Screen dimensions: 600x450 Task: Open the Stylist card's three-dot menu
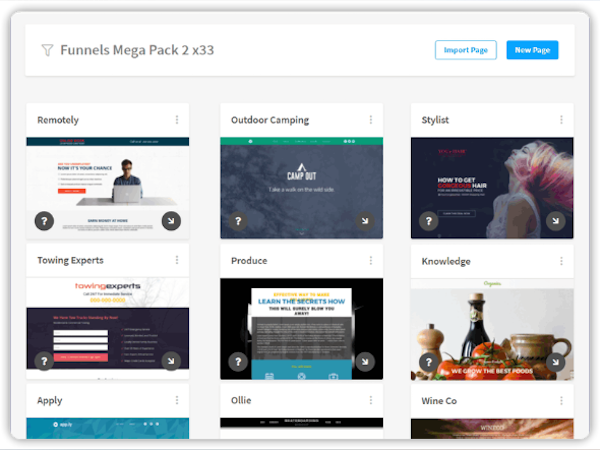click(x=561, y=120)
